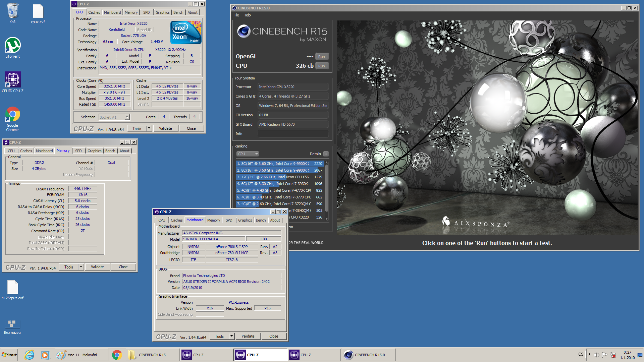Open the 'Bez názvu' desktop icon
This screenshot has width=644, height=362.
[12, 327]
